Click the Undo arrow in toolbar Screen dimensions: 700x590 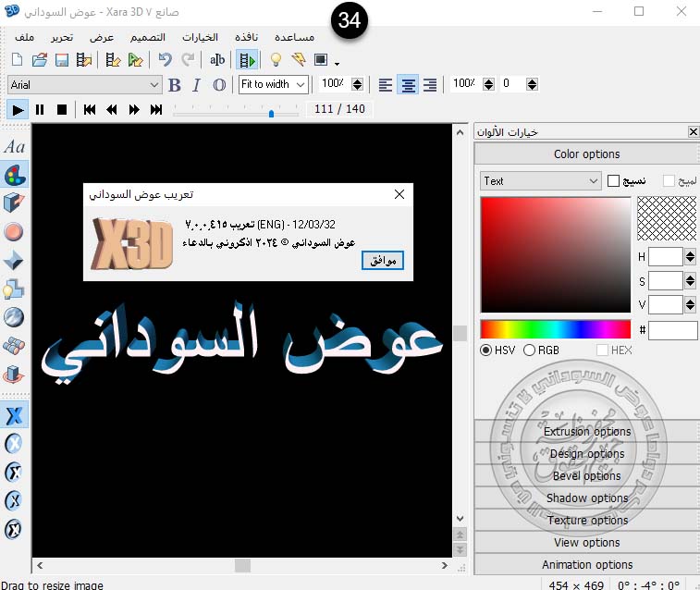165,60
